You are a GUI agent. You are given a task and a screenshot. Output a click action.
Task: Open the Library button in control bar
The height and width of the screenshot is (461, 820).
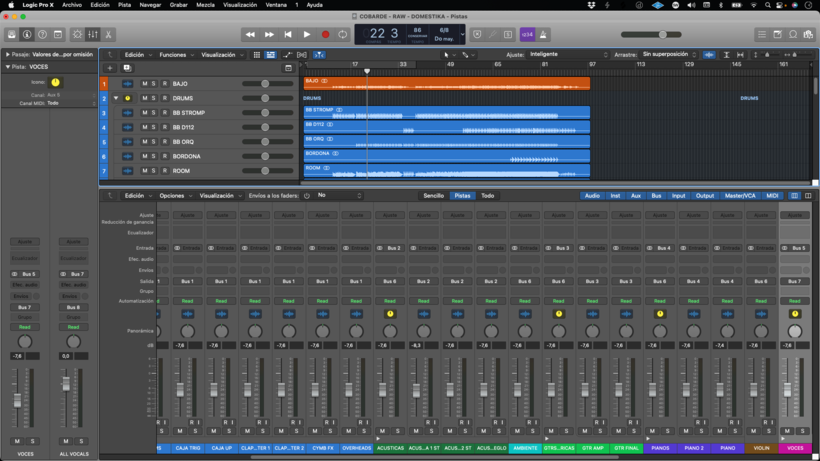pos(12,34)
